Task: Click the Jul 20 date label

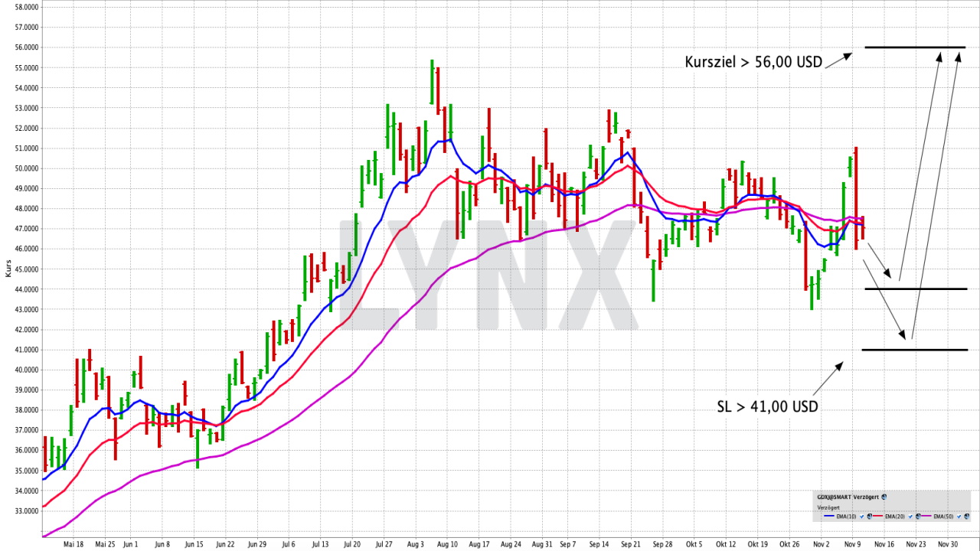Action: 351,545
